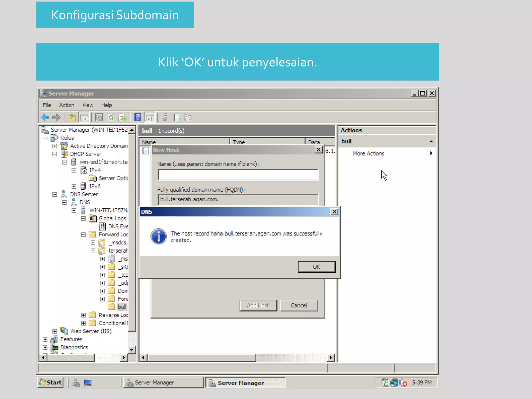The image size is (532, 399).
Task: Click the host record icon in list
Action: (145, 150)
